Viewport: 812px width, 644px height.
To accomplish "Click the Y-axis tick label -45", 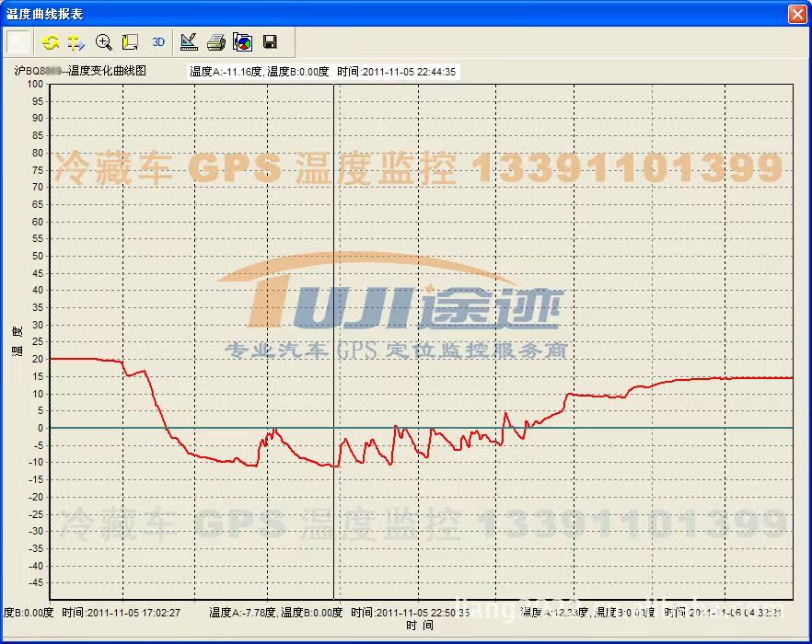I will point(35,583).
